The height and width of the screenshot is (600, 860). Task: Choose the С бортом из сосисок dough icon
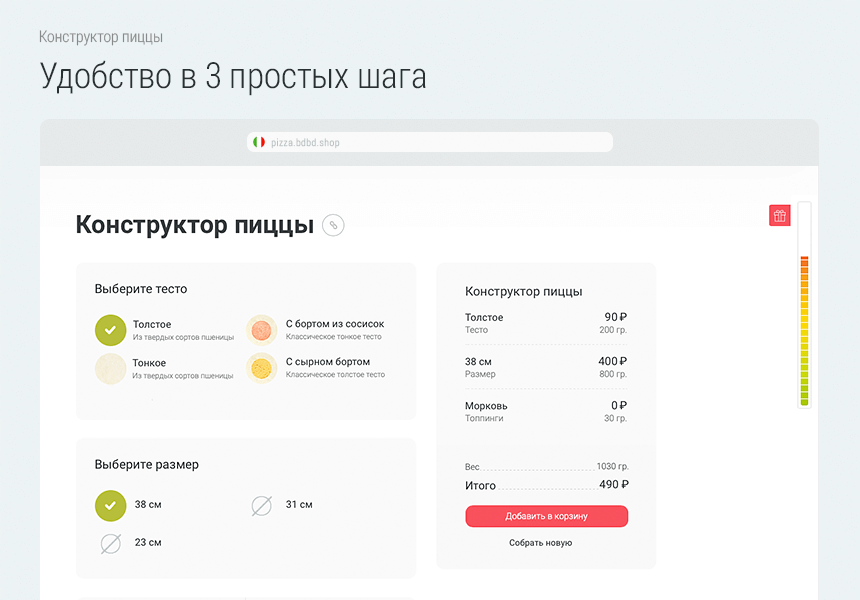(x=262, y=330)
